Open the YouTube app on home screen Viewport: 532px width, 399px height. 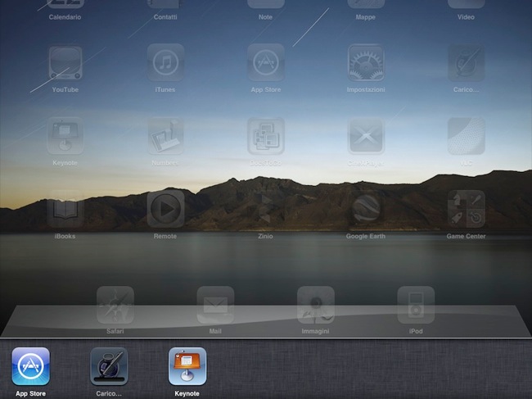point(65,63)
